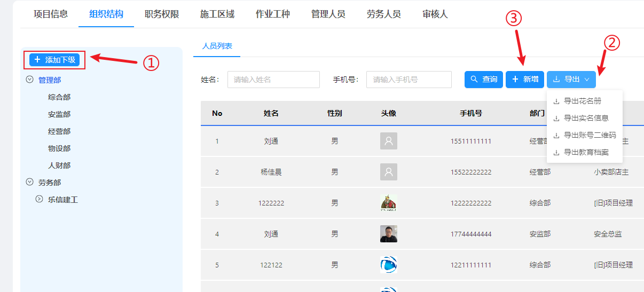This screenshot has height=292, width=644.
Task: Click the 添加下级 add button
Action: point(54,60)
